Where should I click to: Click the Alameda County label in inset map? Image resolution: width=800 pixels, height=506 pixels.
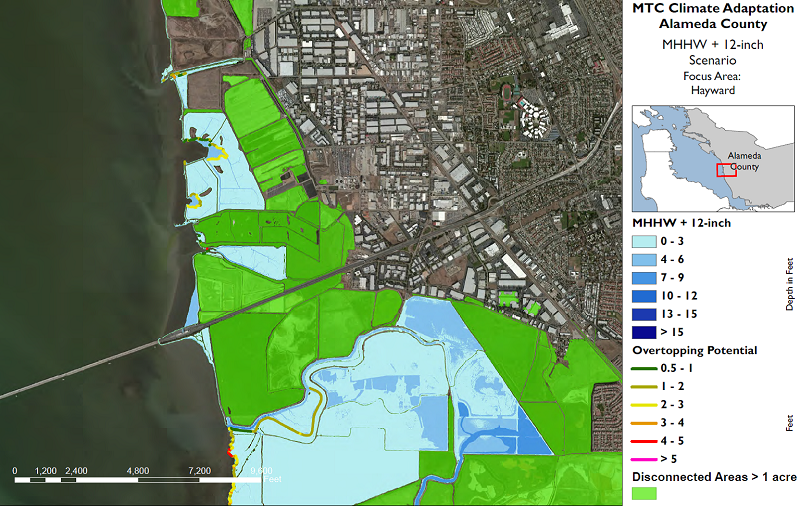point(744,162)
